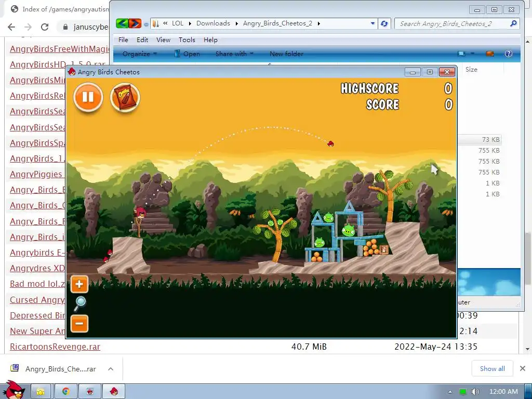Open the Angrydres XD link
The height and width of the screenshot is (399, 532).
click(x=37, y=268)
